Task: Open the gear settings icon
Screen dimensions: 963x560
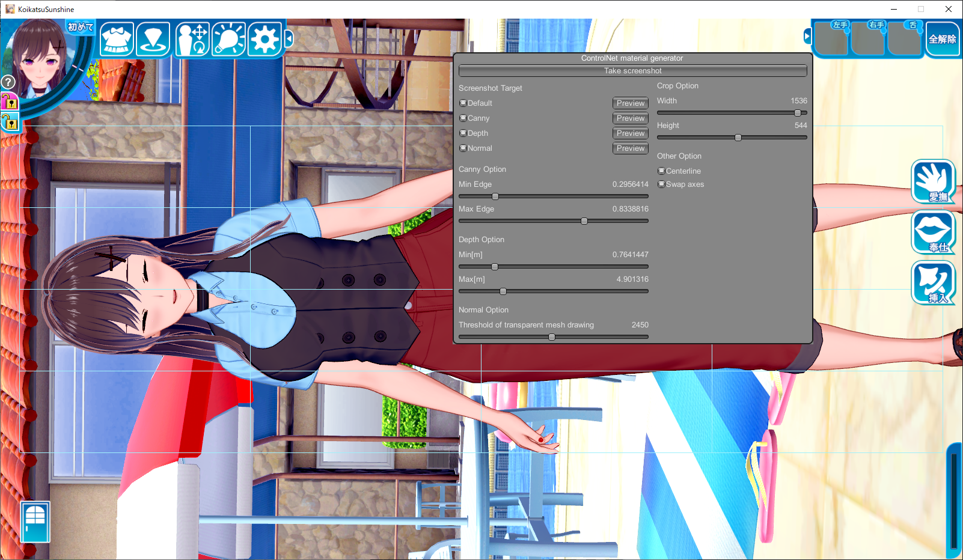Action: click(264, 39)
